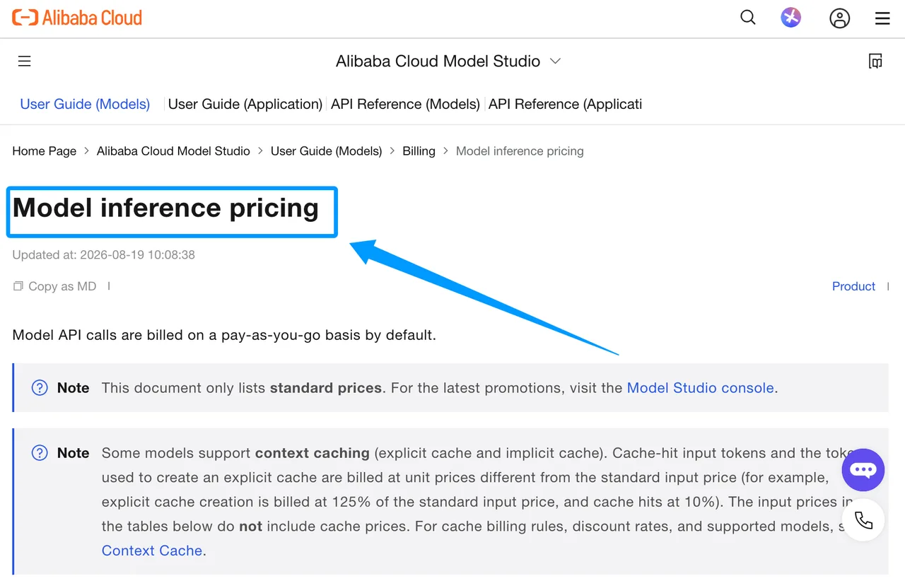The height and width of the screenshot is (588, 905).
Task: Click the document panel icon at top right
Action: click(x=875, y=61)
